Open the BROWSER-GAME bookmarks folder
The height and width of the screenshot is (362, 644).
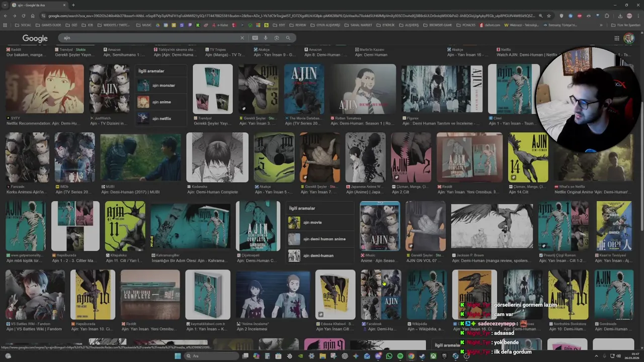438,25
